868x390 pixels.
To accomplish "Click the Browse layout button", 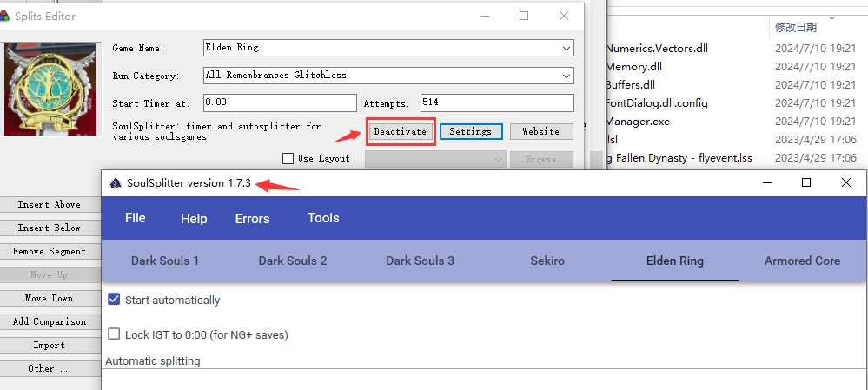I will [540, 159].
